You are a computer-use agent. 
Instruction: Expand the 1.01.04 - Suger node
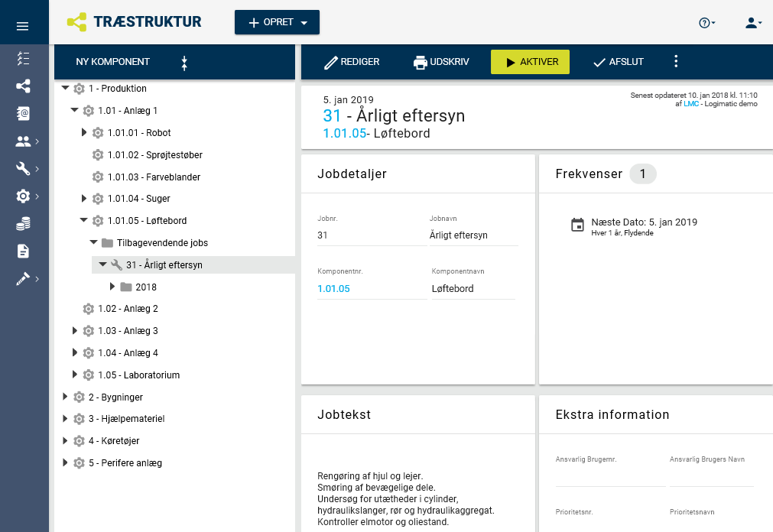point(84,198)
